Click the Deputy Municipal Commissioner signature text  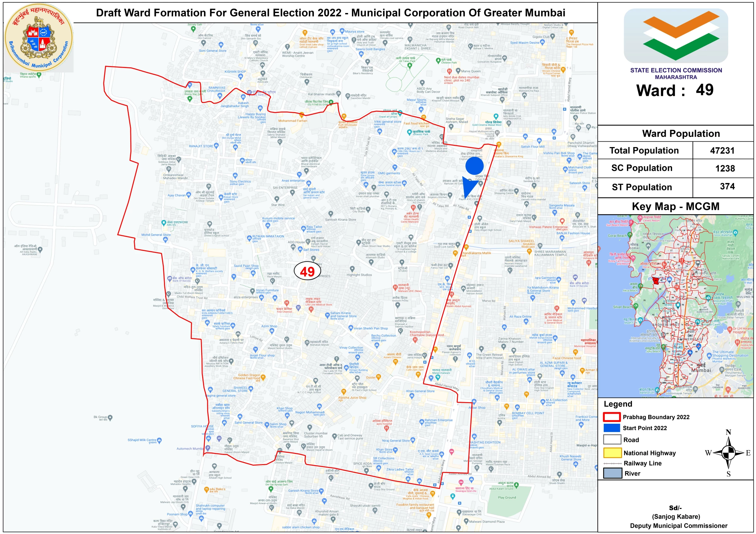coord(678,525)
